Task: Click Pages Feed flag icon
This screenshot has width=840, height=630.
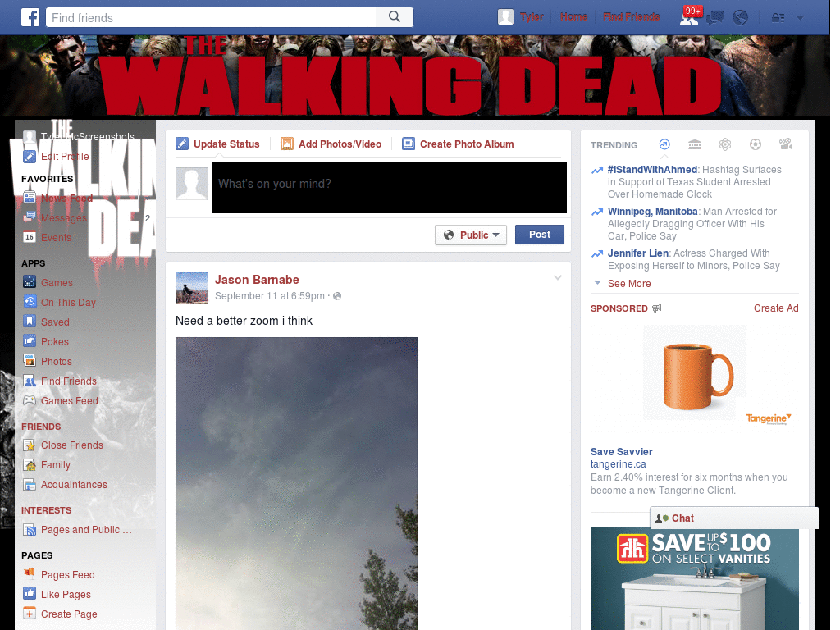Action: 30,573
